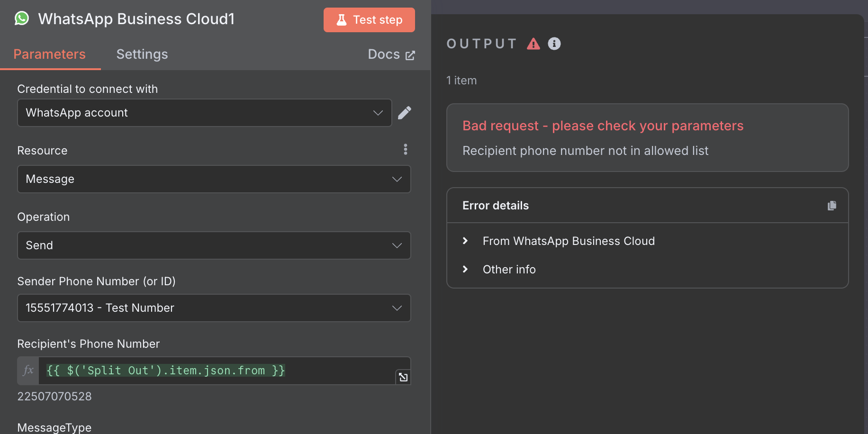Click the 'Credential to connect with' label
868x434 pixels.
(x=88, y=89)
